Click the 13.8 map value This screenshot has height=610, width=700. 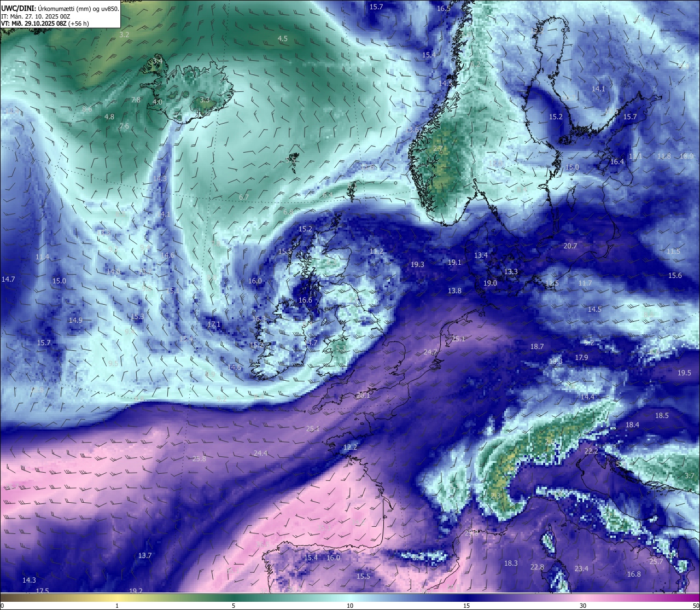(454, 291)
